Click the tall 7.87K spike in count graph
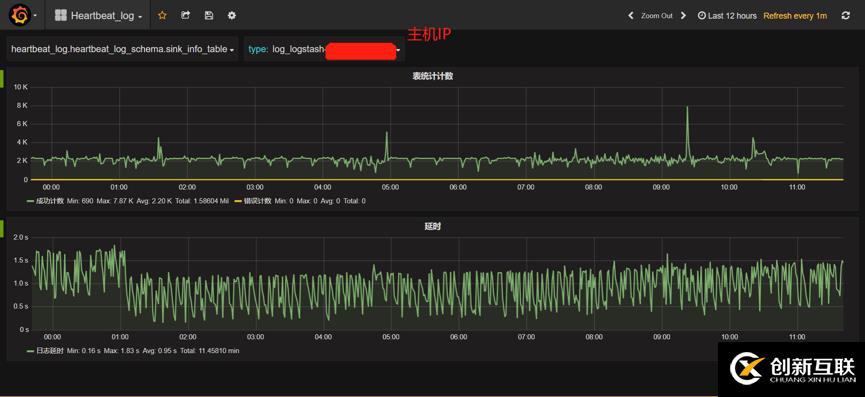The image size is (865, 397). (687, 108)
